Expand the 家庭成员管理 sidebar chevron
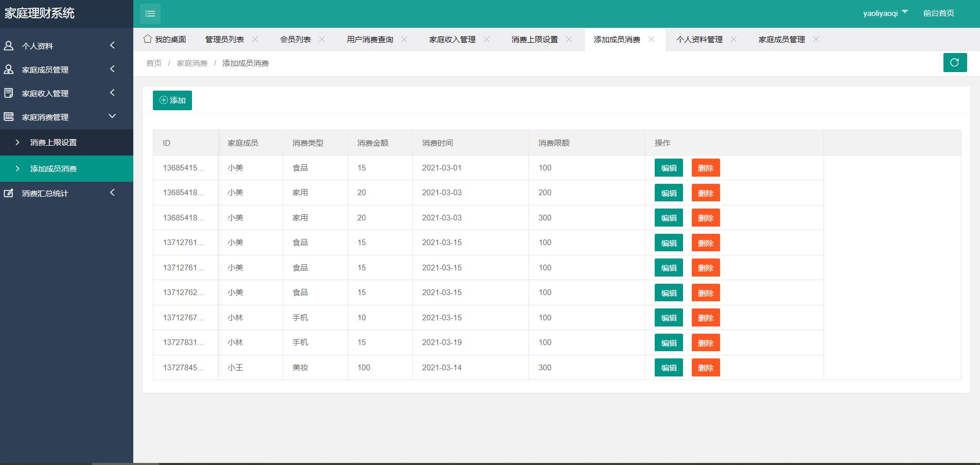This screenshot has height=465, width=980. 112,69
